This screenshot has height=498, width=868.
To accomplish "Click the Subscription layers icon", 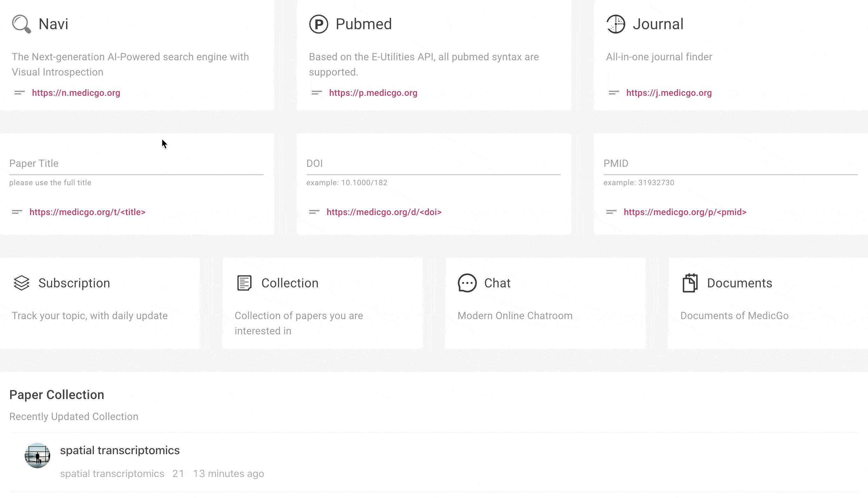I will point(22,283).
